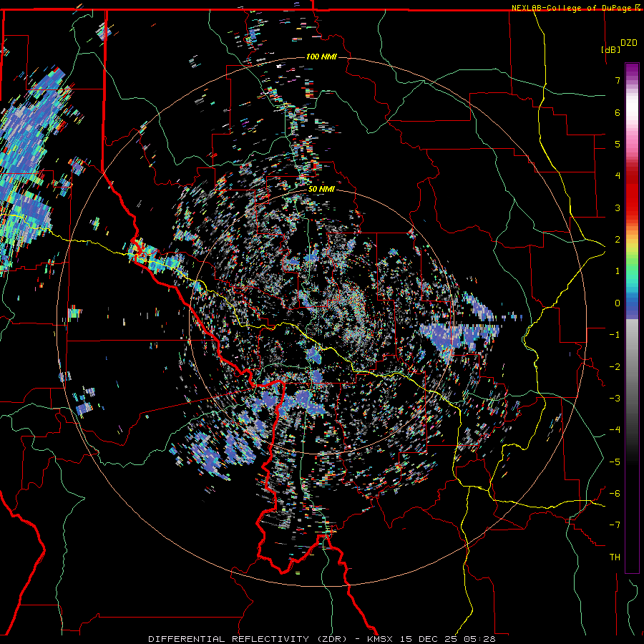644x644 pixels.
Task: Click the TH threshold label on the color scale
Action: 615,557
